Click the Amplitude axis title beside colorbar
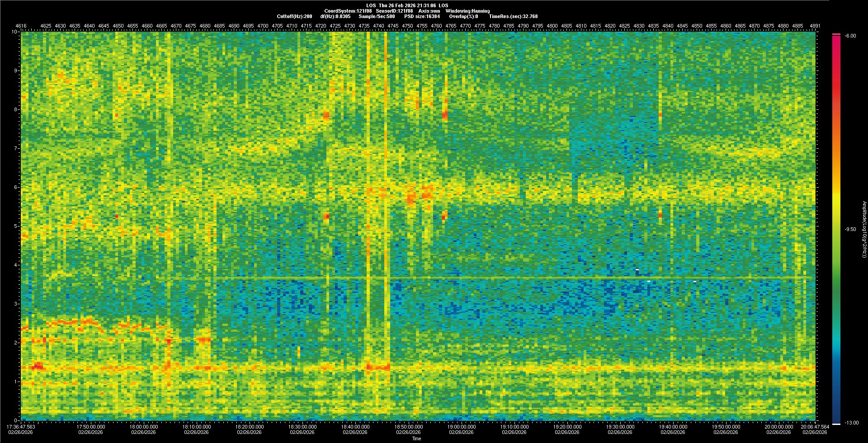868x443 pixels. [863, 229]
